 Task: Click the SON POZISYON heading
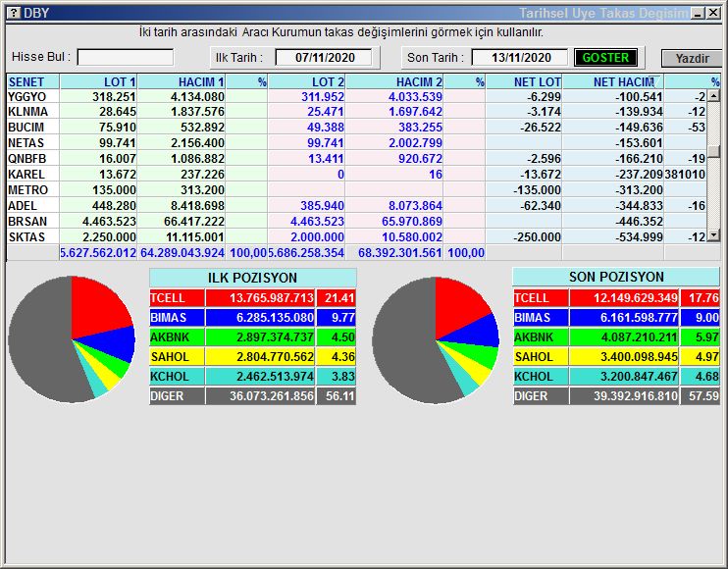[616, 277]
